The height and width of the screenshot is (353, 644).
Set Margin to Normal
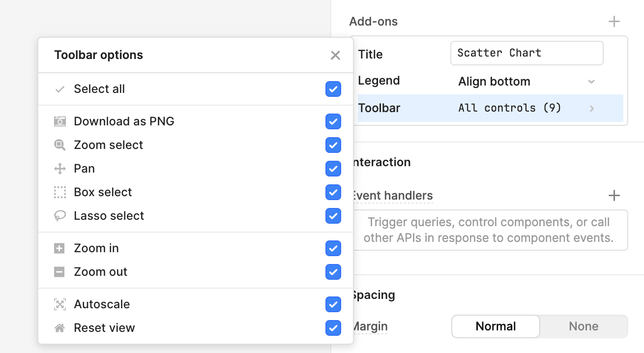point(496,326)
